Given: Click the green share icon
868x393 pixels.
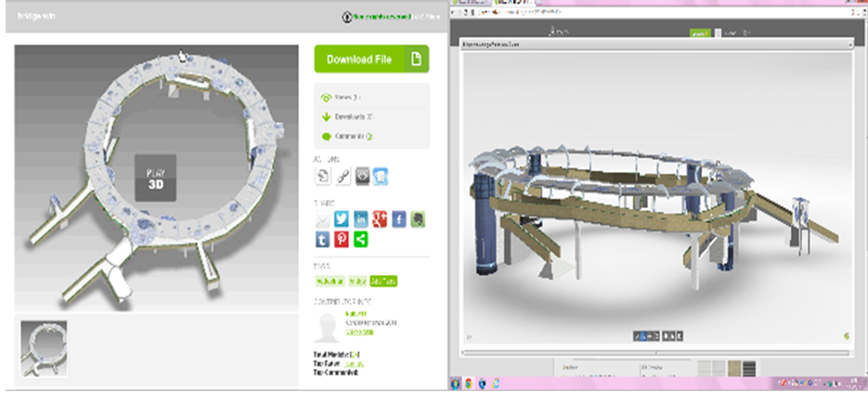Looking at the screenshot, I should [x=361, y=240].
